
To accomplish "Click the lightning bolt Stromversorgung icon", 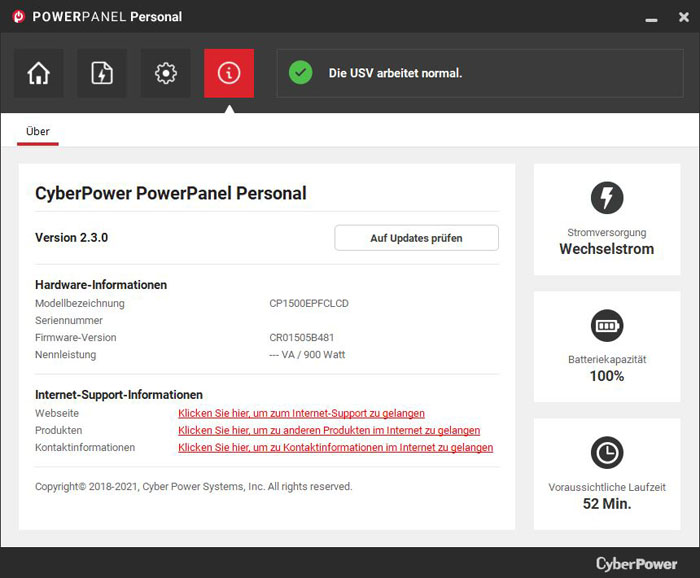I will 607,198.
